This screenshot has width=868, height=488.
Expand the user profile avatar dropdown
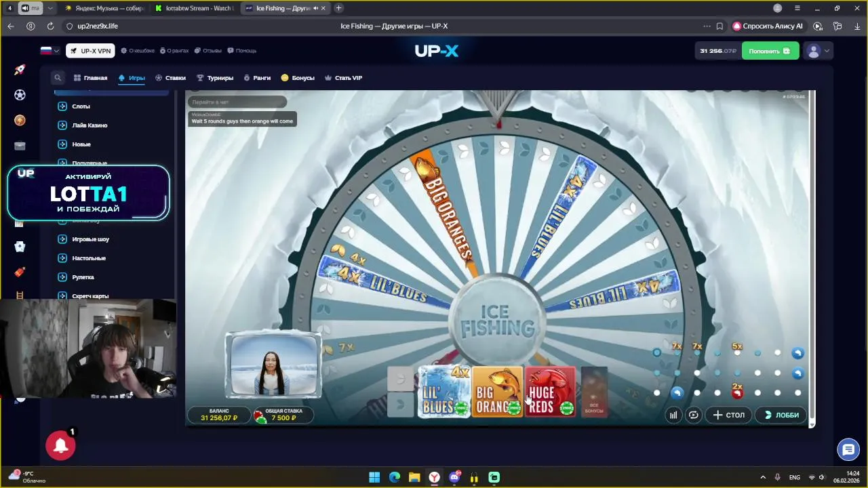coord(818,51)
